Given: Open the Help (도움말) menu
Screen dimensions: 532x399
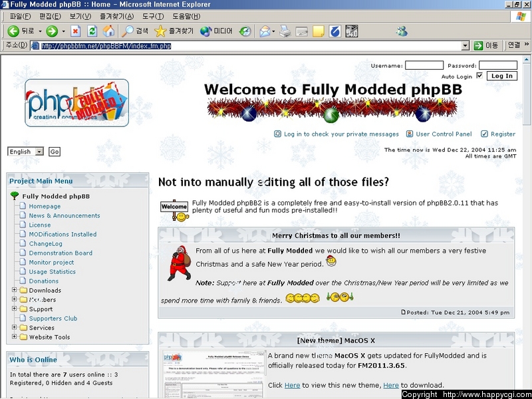Looking at the screenshot, I should 186,16.
